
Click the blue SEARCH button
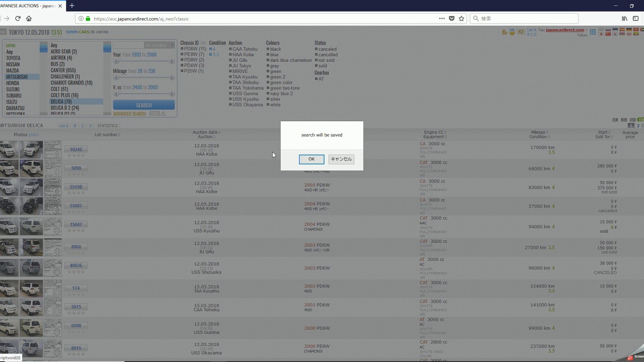[144, 105]
